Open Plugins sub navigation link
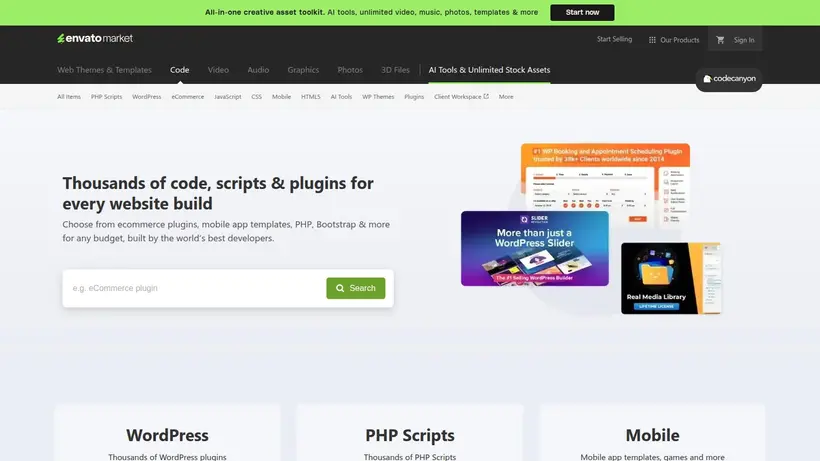This screenshot has height=461, width=820. [414, 97]
